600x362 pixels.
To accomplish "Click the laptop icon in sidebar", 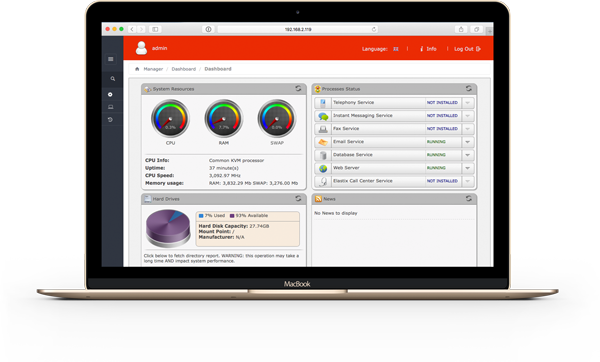I will (110, 107).
